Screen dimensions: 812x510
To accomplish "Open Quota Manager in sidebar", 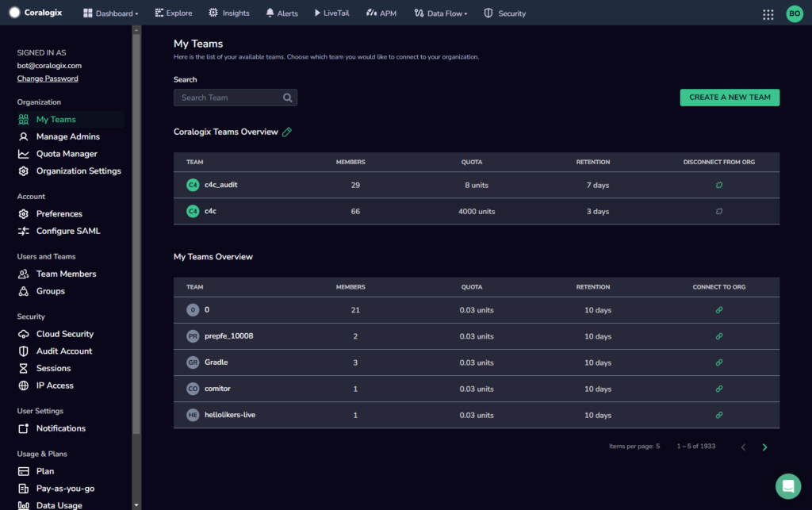I will click(57, 154).
